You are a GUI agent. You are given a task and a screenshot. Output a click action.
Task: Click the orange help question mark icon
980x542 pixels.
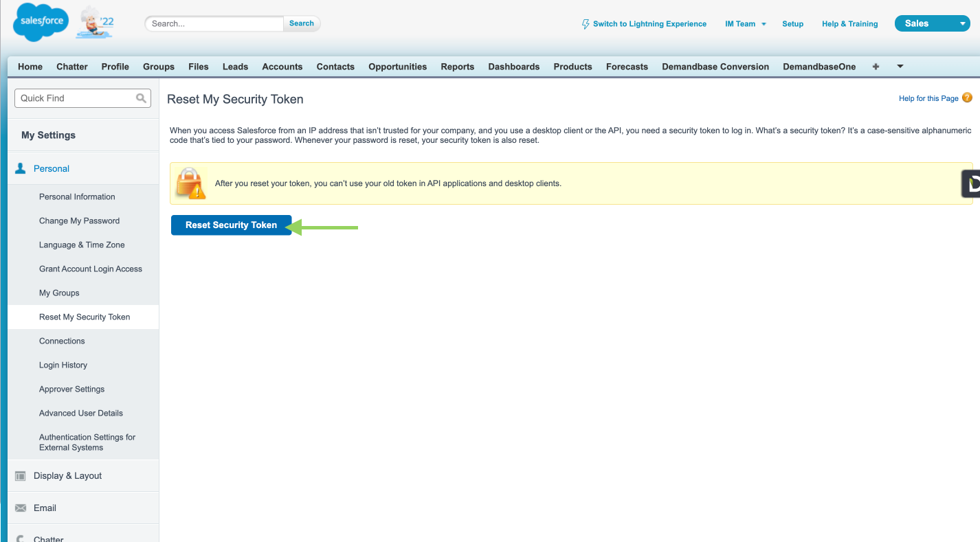(x=967, y=98)
